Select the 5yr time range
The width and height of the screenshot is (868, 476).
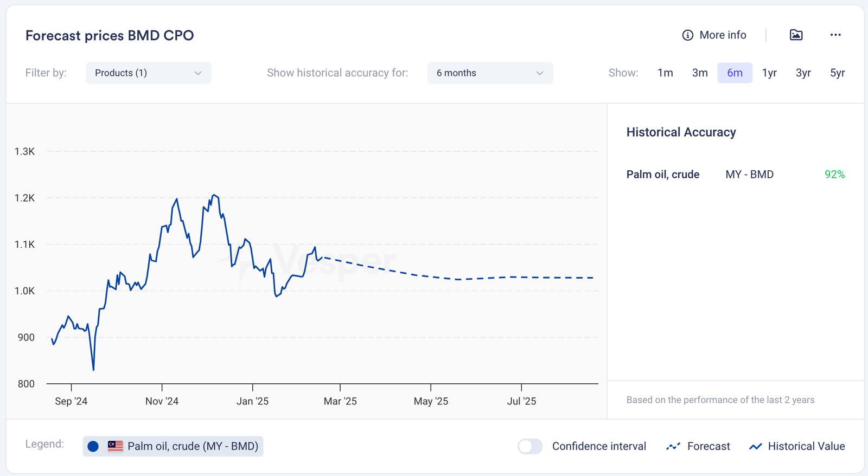coord(838,73)
